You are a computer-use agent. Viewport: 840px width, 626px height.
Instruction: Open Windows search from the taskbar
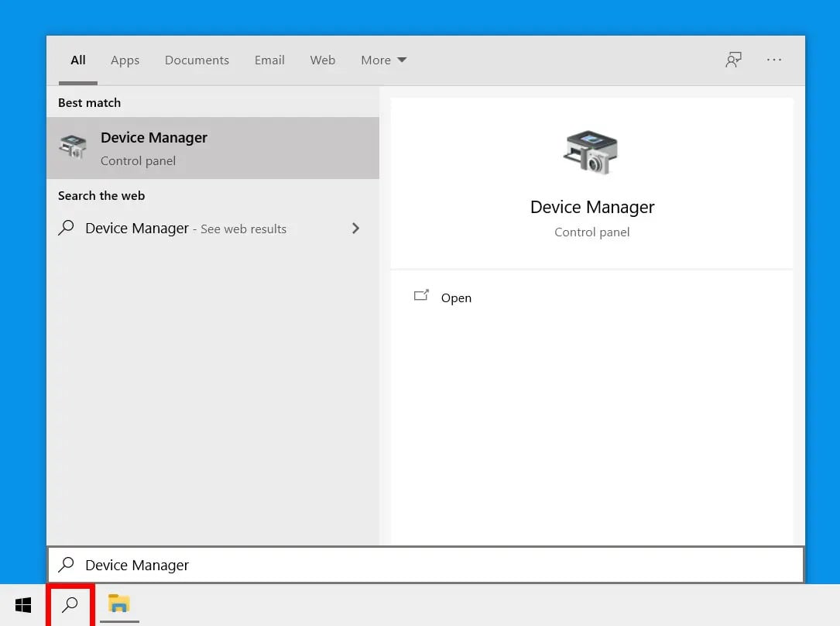[x=70, y=604]
